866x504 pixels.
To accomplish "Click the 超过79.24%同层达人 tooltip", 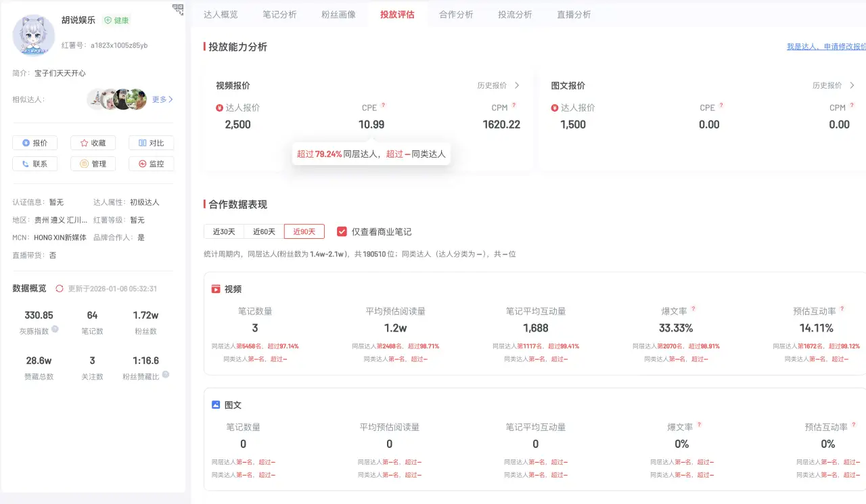I will click(x=371, y=154).
